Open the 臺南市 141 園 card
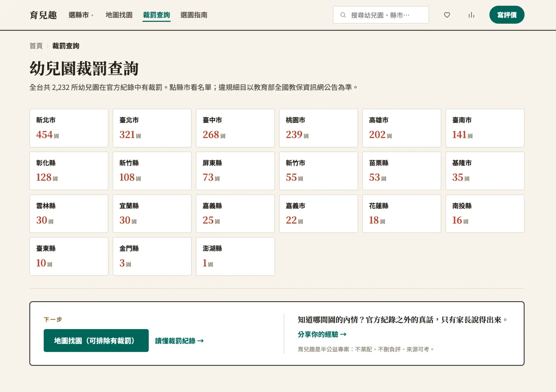 pyautogui.click(x=485, y=128)
